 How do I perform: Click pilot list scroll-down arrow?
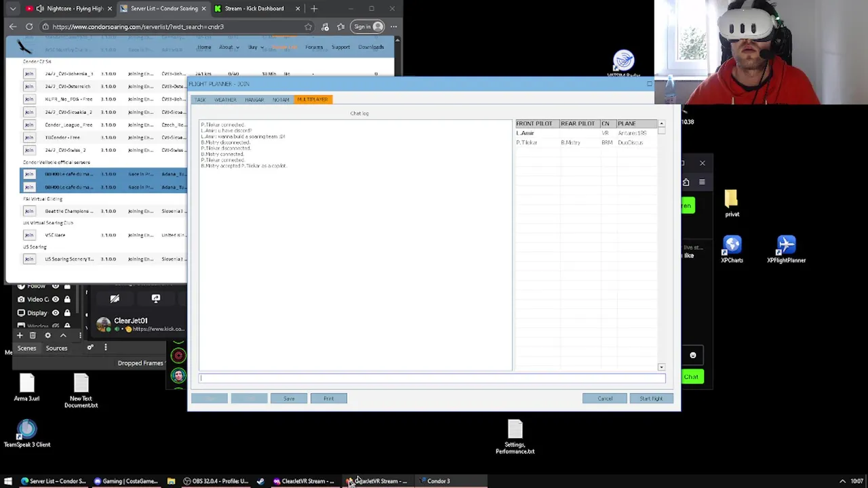pyautogui.click(x=661, y=367)
